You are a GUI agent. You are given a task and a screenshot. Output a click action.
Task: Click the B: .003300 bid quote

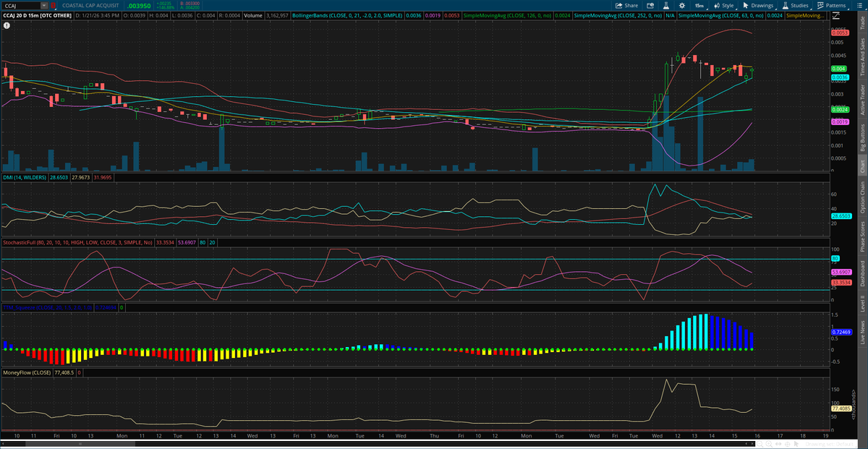[x=189, y=3]
